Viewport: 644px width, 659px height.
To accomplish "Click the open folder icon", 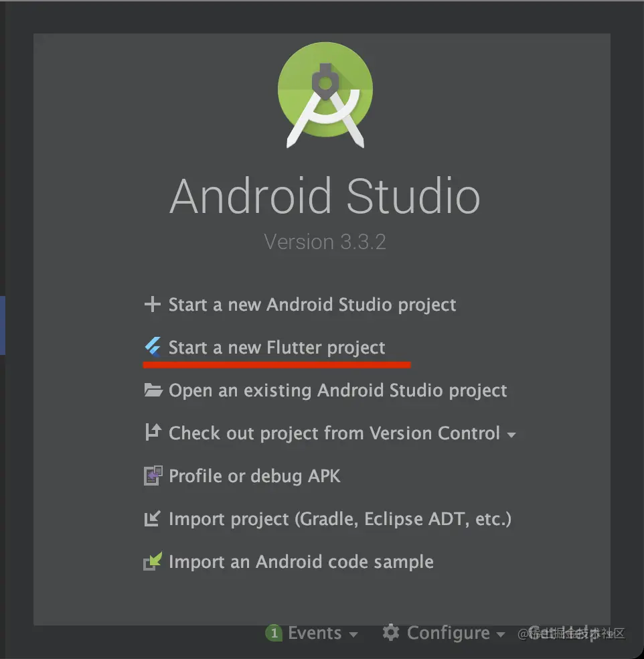I will 153,390.
